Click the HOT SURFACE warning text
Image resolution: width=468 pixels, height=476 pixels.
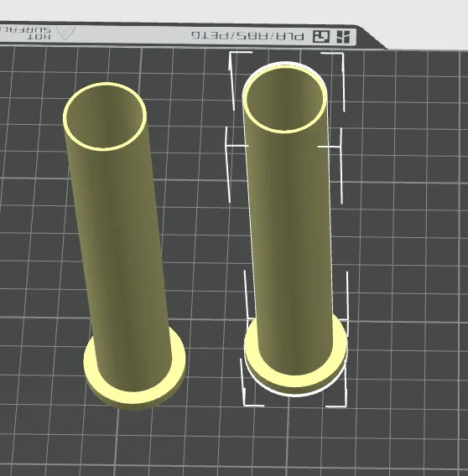pos(25,34)
